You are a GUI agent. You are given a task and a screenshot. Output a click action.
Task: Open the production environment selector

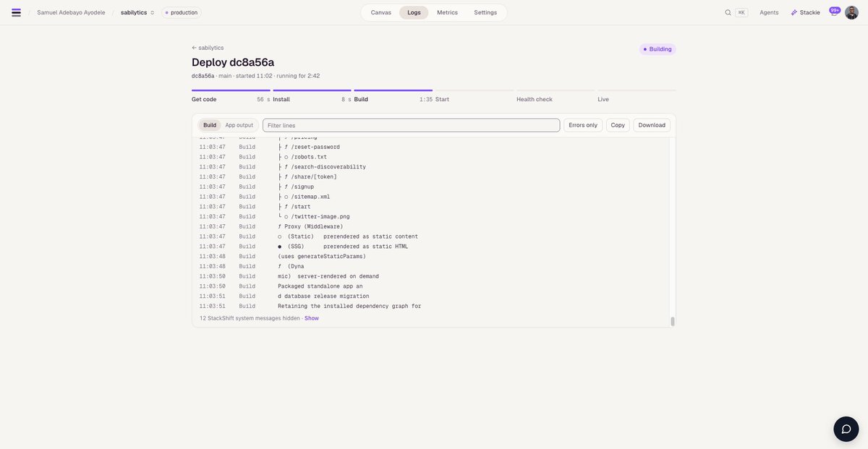(x=182, y=12)
